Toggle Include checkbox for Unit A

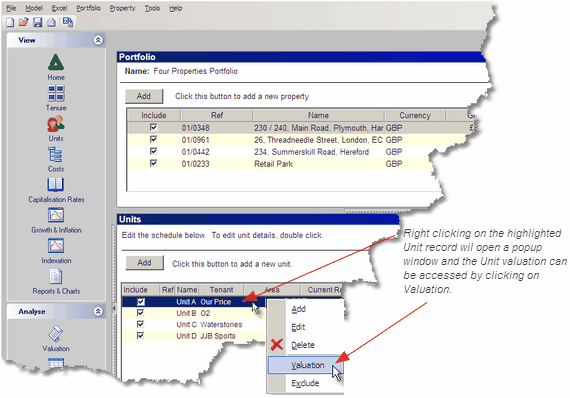click(141, 302)
